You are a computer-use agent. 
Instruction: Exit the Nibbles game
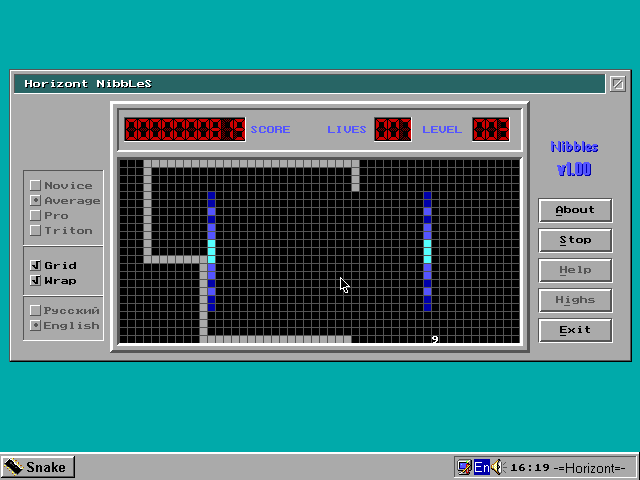pos(575,330)
